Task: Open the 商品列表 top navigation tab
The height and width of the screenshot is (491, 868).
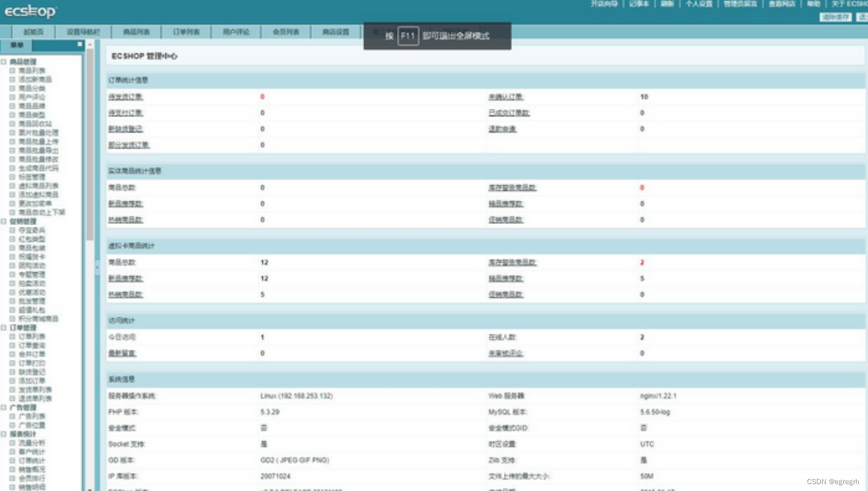Action: [136, 32]
